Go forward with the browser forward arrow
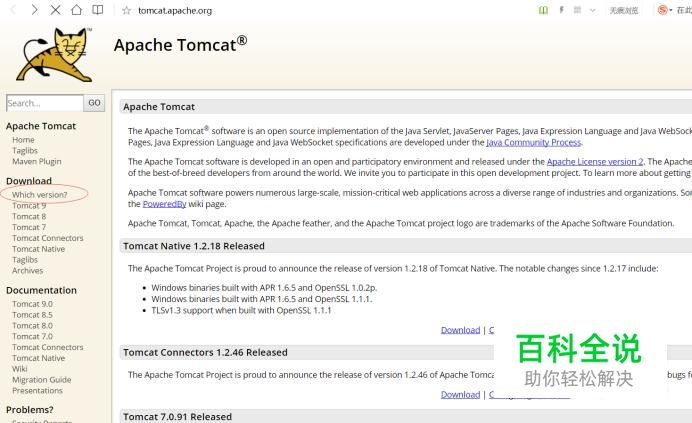This screenshot has height=423, width=692. (x=34, y=10)
